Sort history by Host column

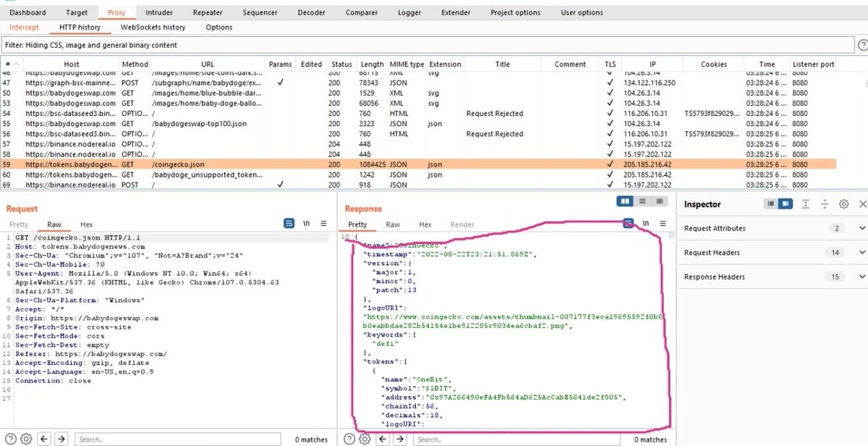pyautogui.click(x=72, y=64)
